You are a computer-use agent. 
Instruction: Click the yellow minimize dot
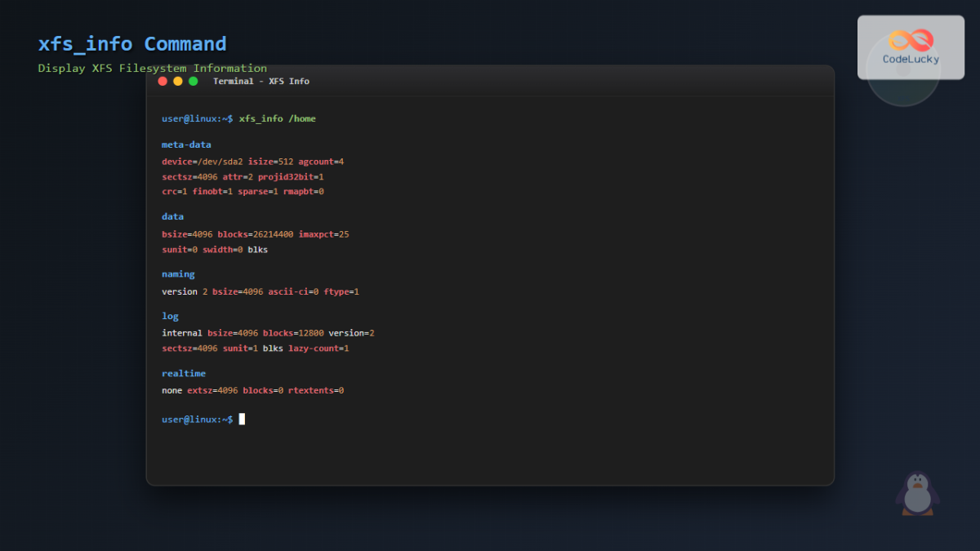click(176, 82)
